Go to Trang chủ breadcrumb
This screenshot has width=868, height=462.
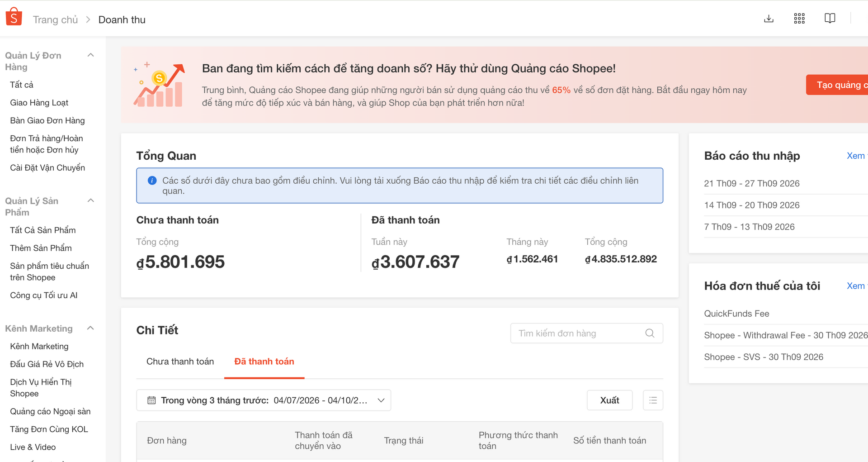[x=55, y=19]
